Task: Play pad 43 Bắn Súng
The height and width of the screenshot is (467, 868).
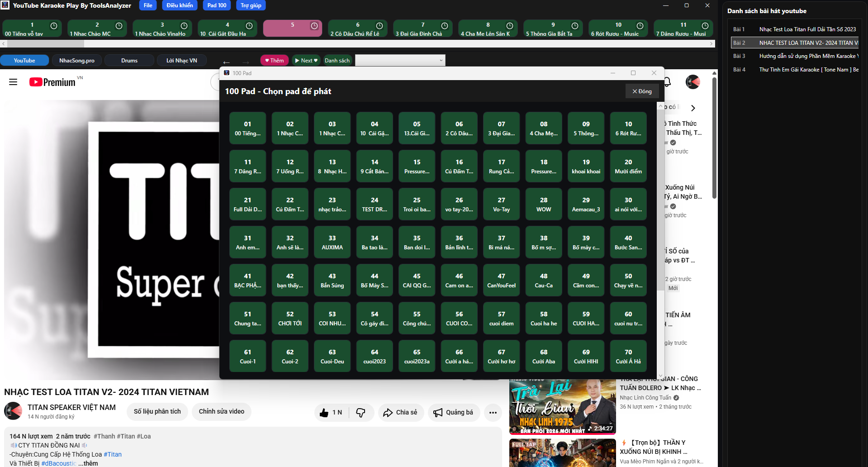Action: pyautogui.click(x=332, y=280)
